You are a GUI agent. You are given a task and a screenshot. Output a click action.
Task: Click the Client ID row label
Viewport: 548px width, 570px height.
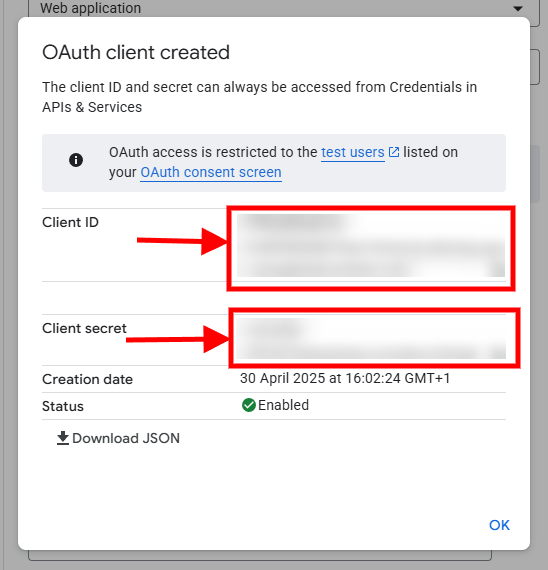(71, 222)
